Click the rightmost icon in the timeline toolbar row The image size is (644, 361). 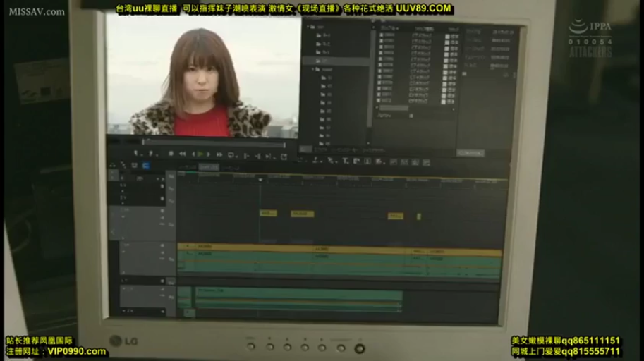(x=426, y=162)
